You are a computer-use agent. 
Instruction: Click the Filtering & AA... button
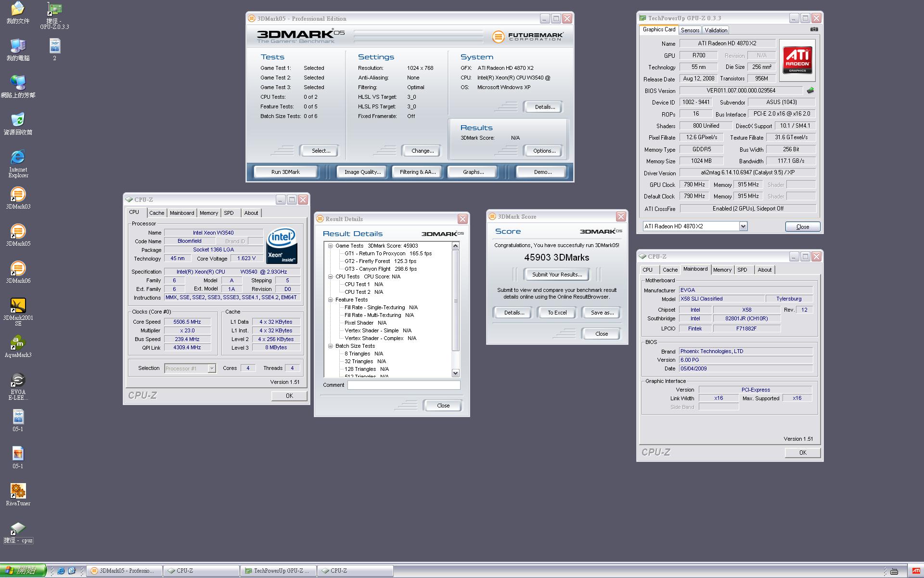pyautogui.click(x=418, y=172)
